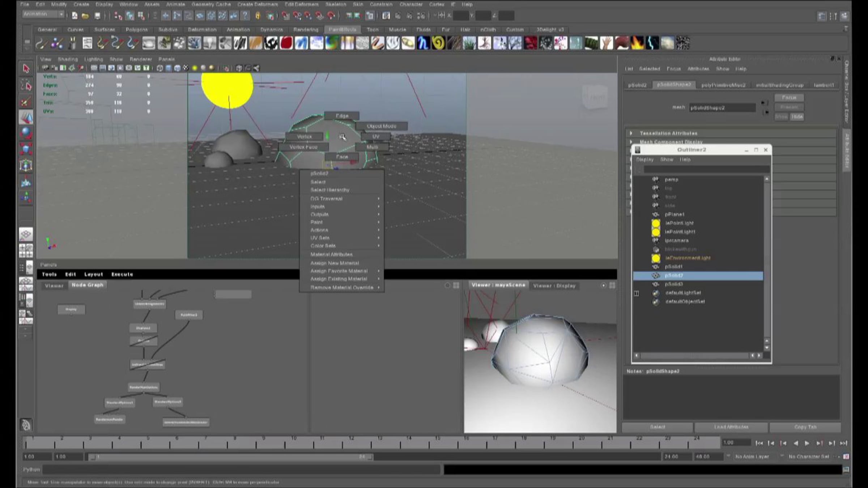Open the DG Traversal submenu
Image resolution: width=868 pixels, height=488 pixels.
pos(342,198)
